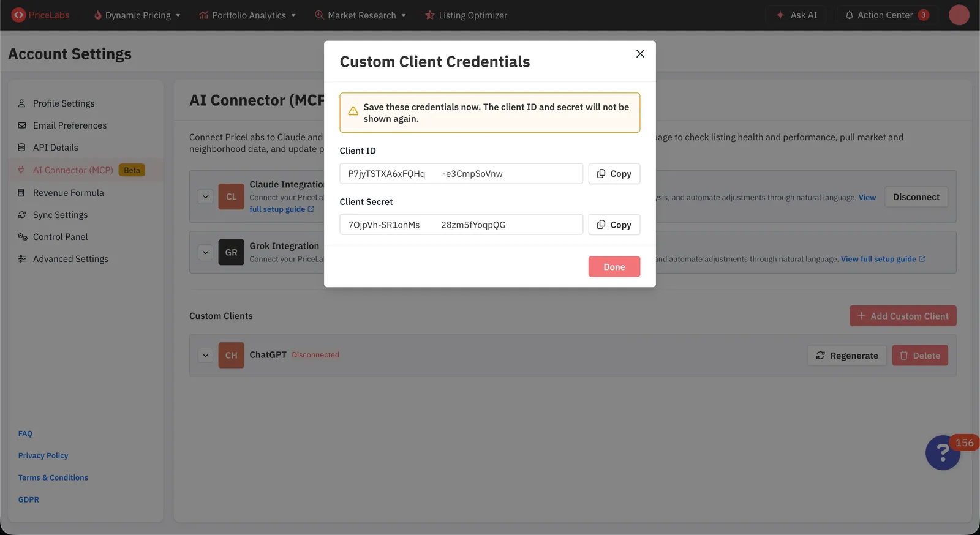Open the Claude full setup guide link

[282, 209]
